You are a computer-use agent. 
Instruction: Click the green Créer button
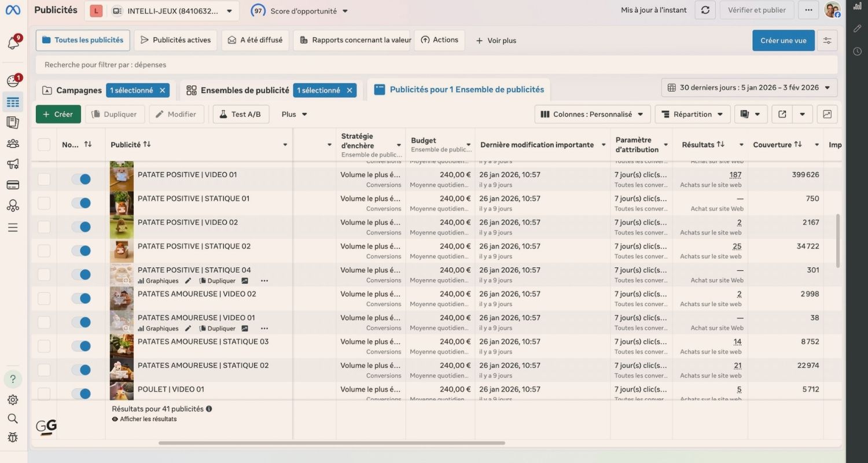58,114
